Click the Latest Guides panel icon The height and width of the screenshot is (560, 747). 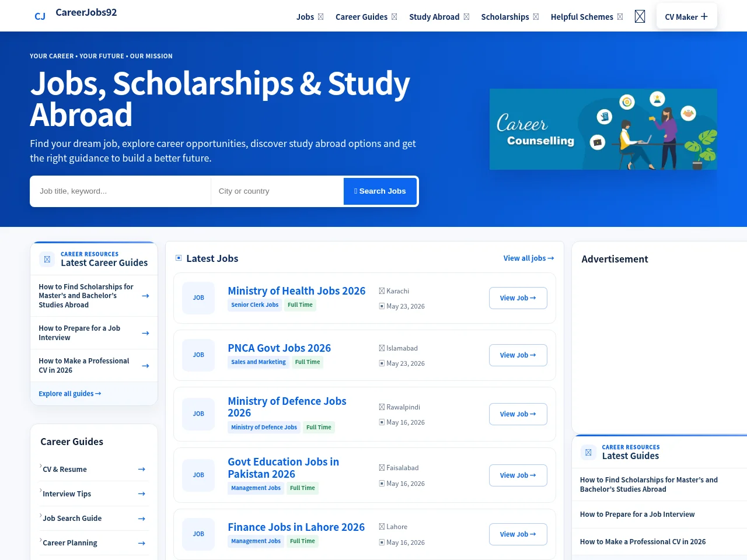[588, 452]
